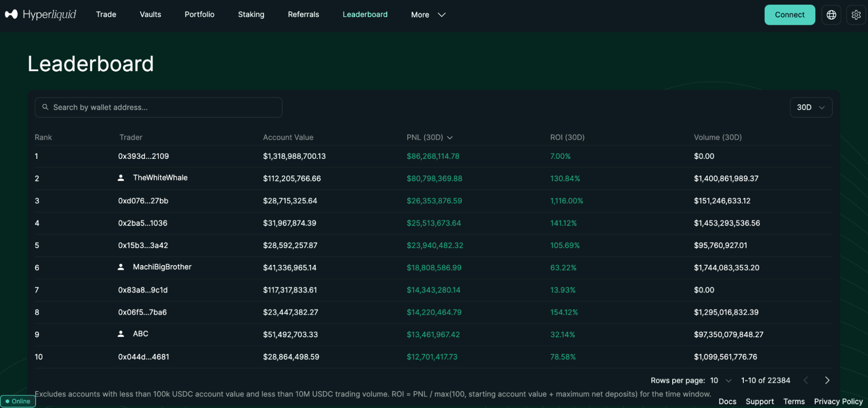
Task: Select trader 0xd076...27bb
Action: 143,201
